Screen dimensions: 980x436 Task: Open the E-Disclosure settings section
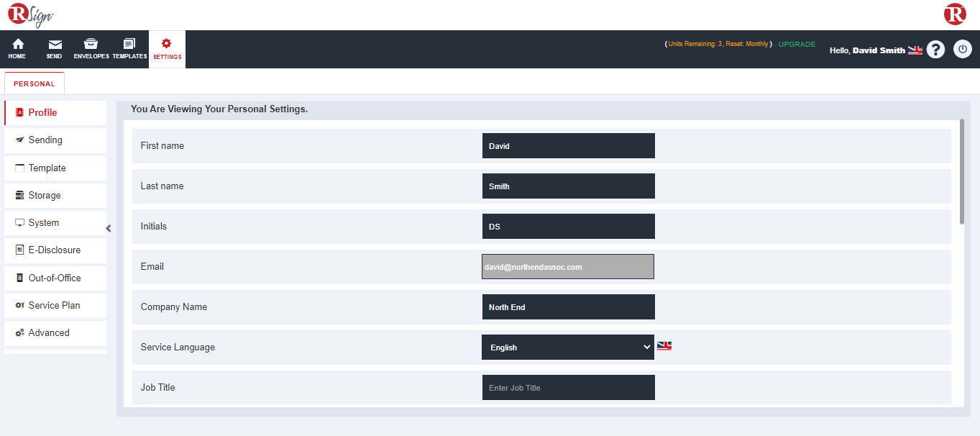pyautogui.click(x=55, y=250)
